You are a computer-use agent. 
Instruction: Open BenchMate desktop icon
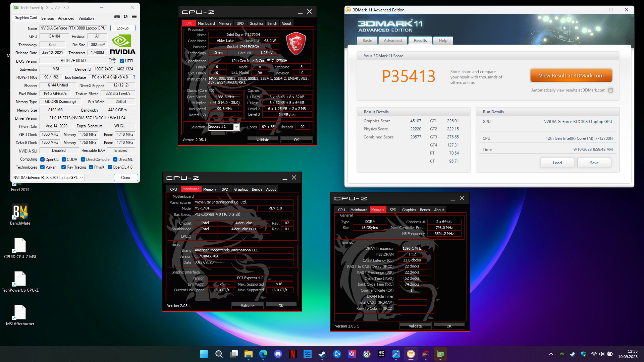coord(20,215)
